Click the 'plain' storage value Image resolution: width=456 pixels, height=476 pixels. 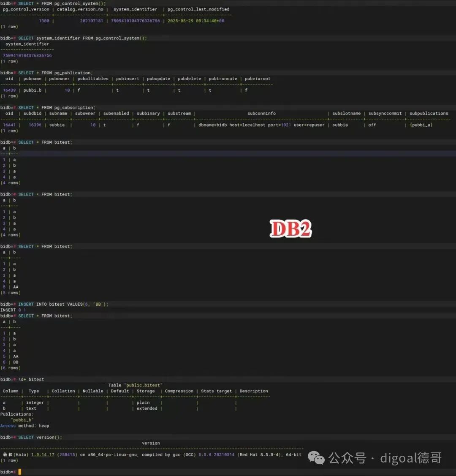(x=143, y=403)
